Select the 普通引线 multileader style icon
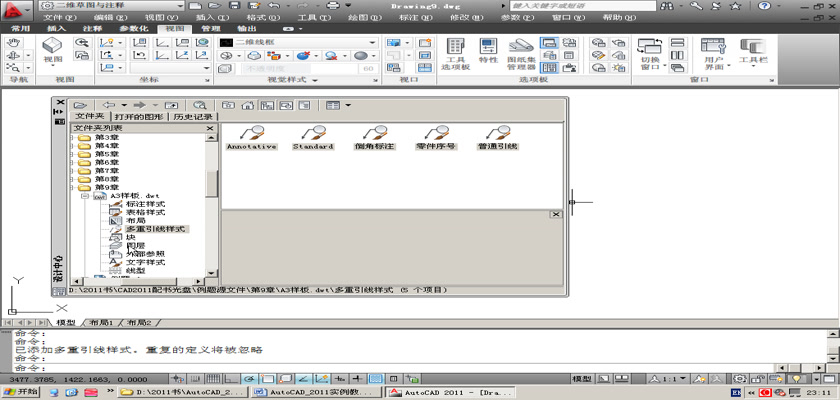Image resolution: width=840 pixels, height=400 pixels. point(498,138)
